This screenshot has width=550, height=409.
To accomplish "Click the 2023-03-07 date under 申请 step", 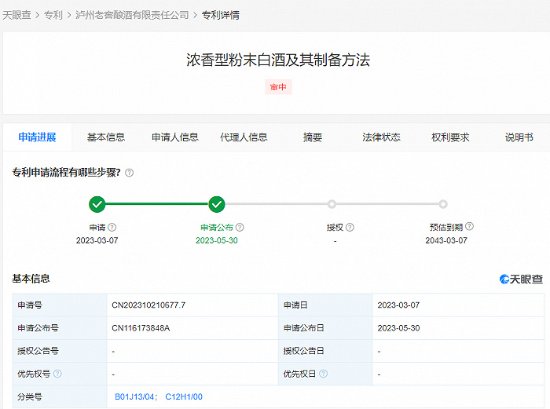I will pos(97,240).
